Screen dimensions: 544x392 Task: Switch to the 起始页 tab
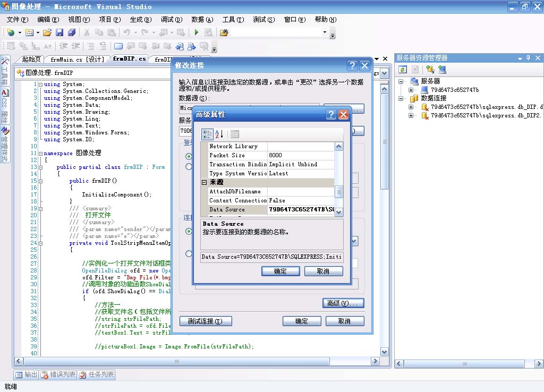click(31, 59)
